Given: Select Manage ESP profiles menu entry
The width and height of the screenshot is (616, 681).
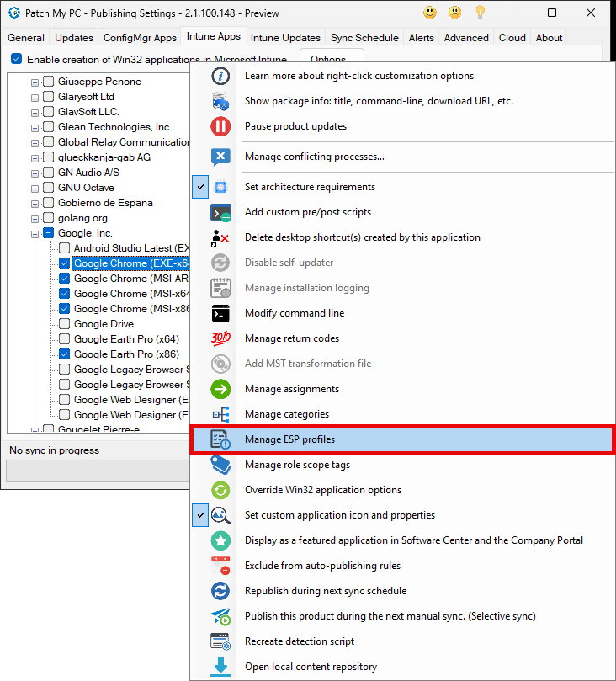Looking at the screenshot, I should coord(403,439).
